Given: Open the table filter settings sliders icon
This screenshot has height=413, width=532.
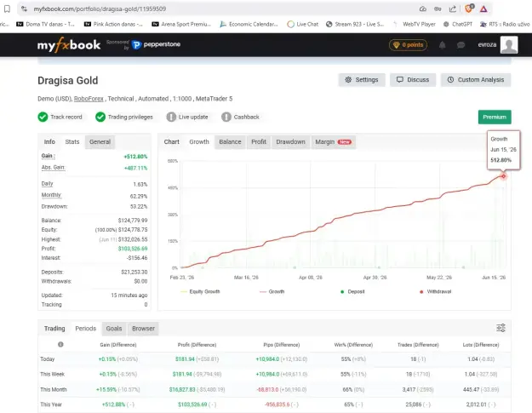Looking at the screenshot, I should point(501,328).
